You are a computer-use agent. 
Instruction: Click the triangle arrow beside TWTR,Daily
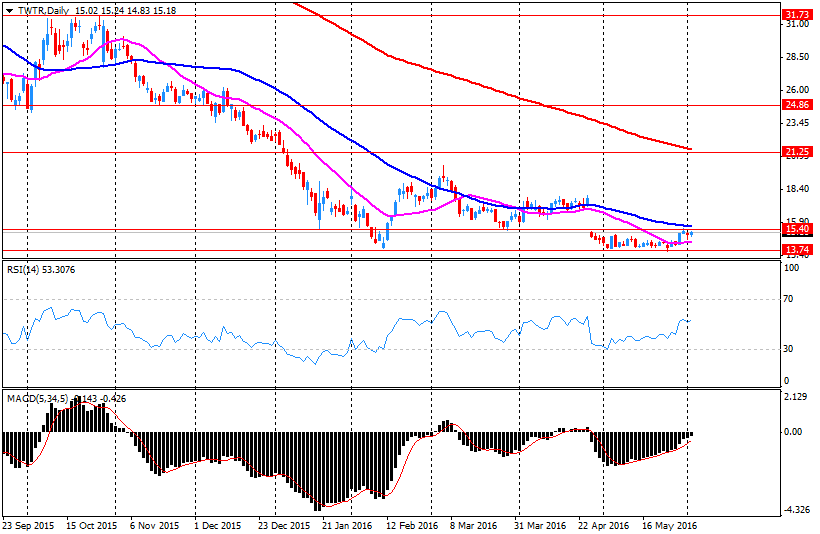9,9
